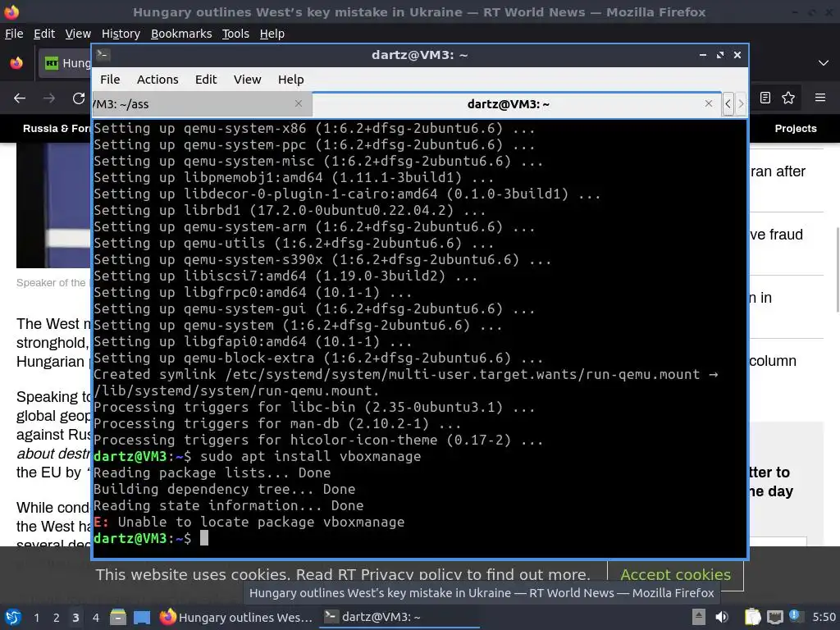Click the Firefox back arrow

click(x=20, y=98)
